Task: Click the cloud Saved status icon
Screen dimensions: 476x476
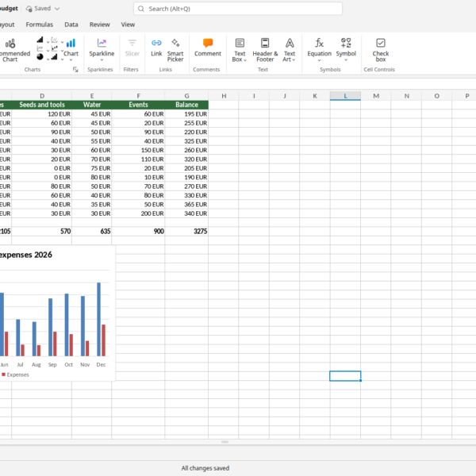Action: 29,9
